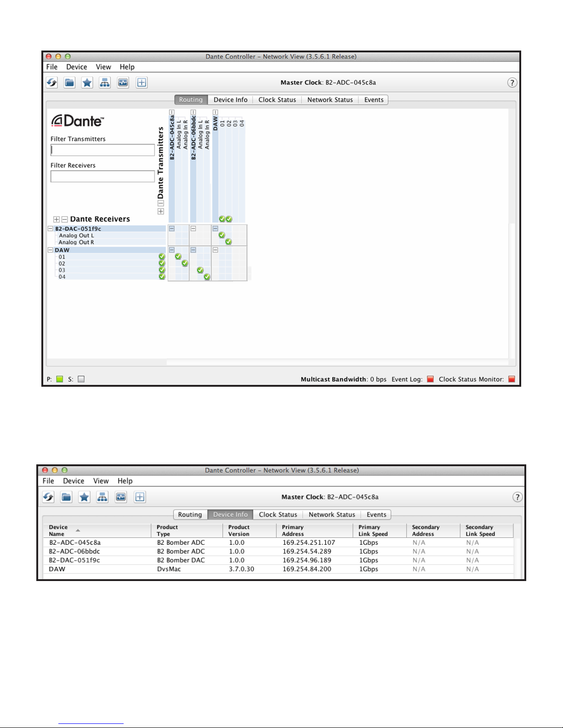Screen dimensions: 563x728
Task: Sort by Primary Link Speed column header
Action: click(x=380, y=530)
